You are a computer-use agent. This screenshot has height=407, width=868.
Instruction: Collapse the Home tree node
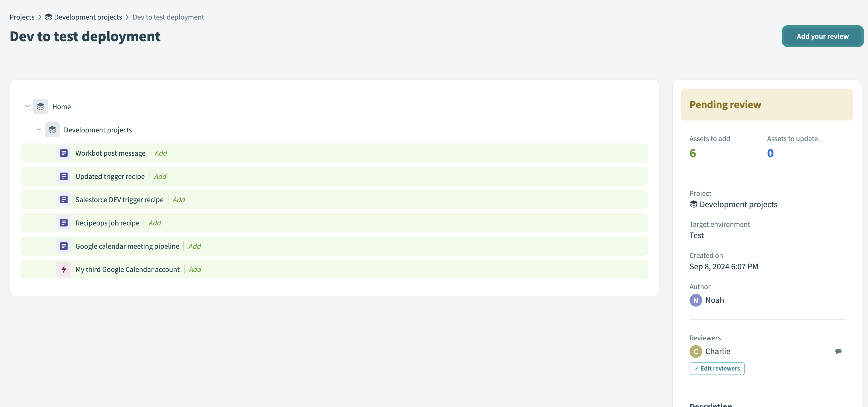point(27,107)
